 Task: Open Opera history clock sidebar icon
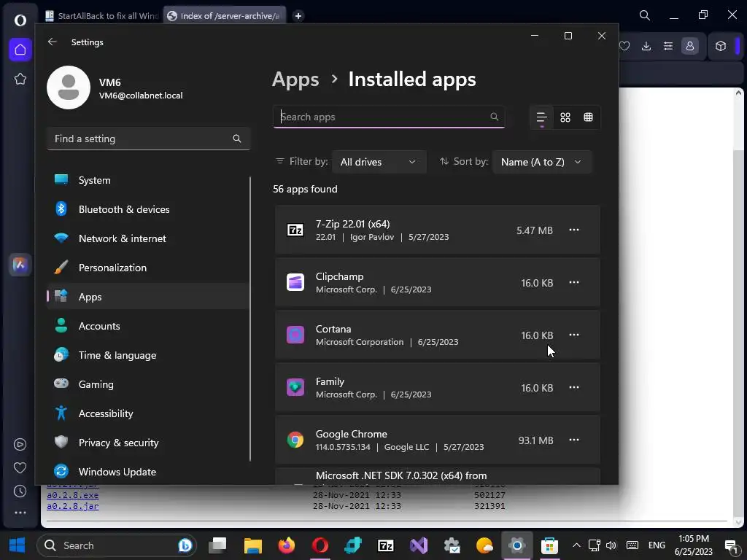[x=20, y=491]
